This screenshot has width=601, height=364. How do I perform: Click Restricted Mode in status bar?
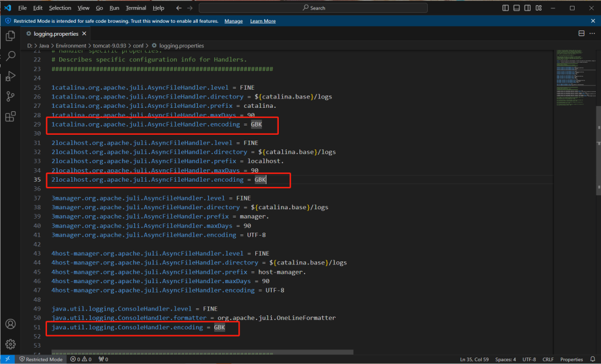click(x=40, y=359)
